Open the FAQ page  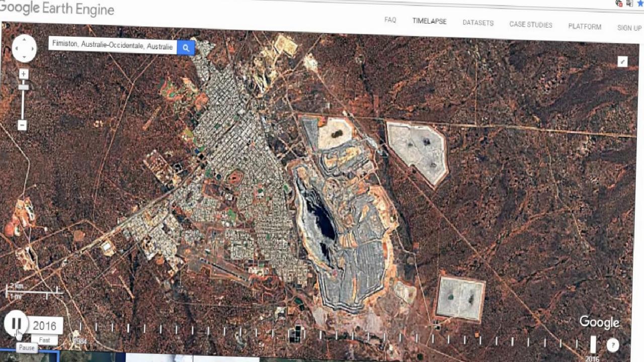coord(390,20)
